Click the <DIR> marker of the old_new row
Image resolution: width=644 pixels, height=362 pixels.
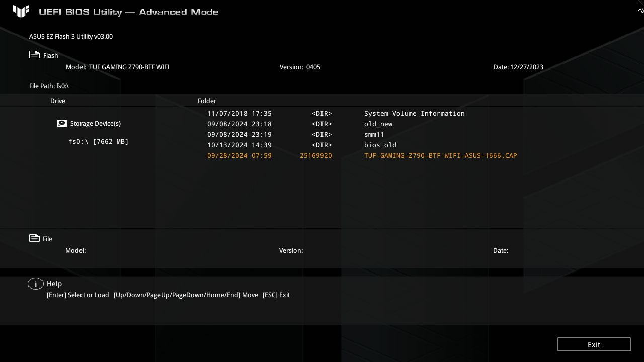pyautogui.click(x=322, y=124)
